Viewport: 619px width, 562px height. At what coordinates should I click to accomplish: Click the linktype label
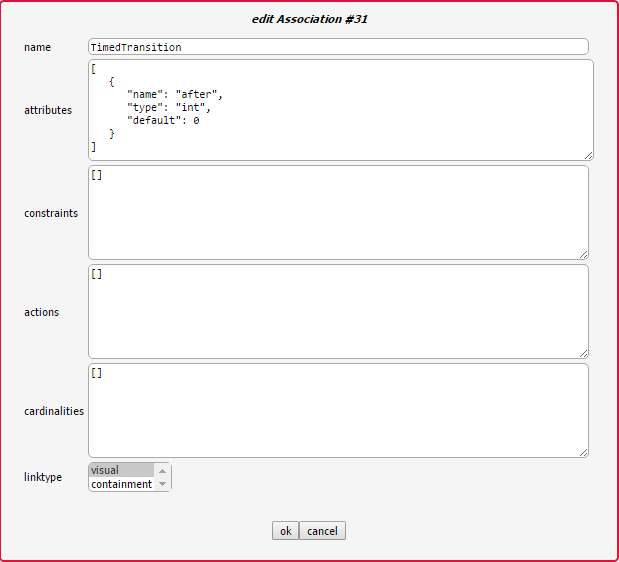[x=43, y=477]
